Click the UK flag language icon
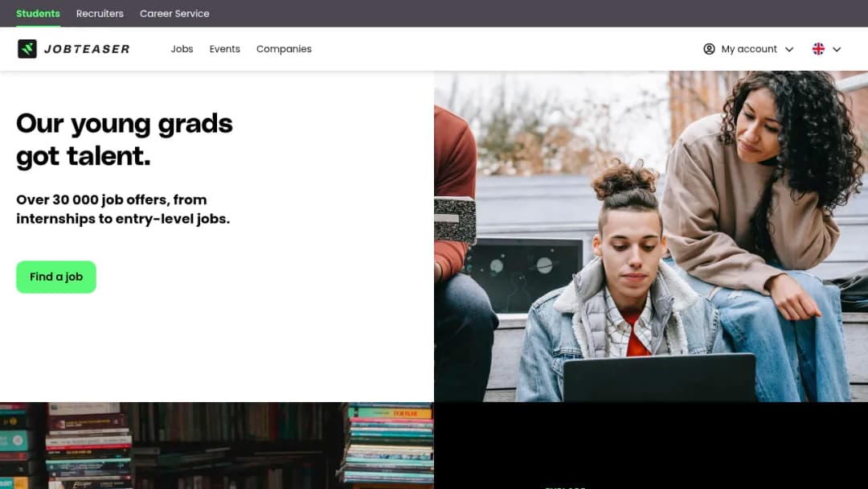 818,49
